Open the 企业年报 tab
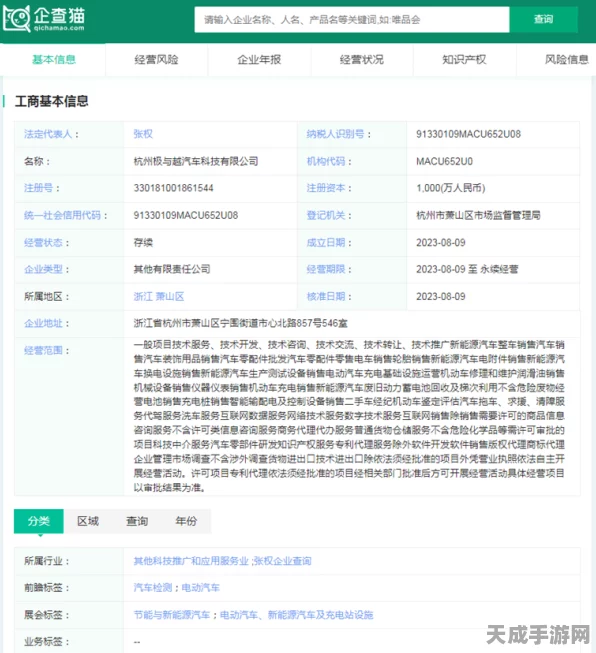The image size is (596, 653). (x=259, y=60)
